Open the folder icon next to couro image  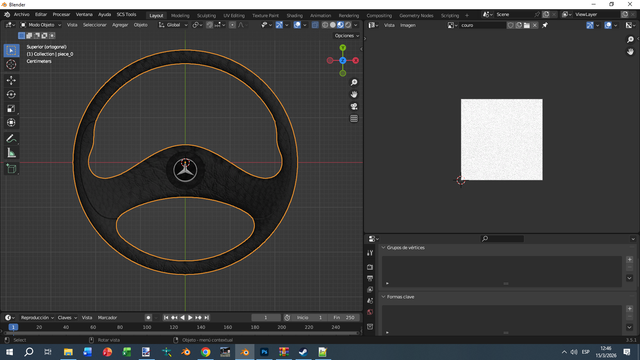tap(527, 25)
